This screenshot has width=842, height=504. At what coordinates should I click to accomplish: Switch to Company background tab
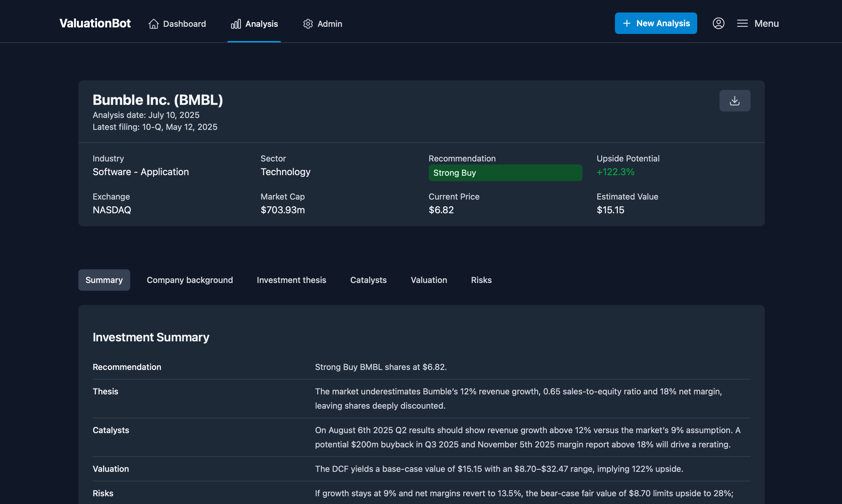(x=189, y=280)
